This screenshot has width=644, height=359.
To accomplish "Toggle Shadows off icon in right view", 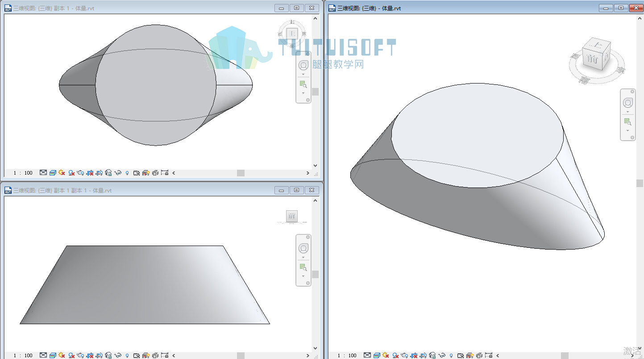I will point(395,355).
